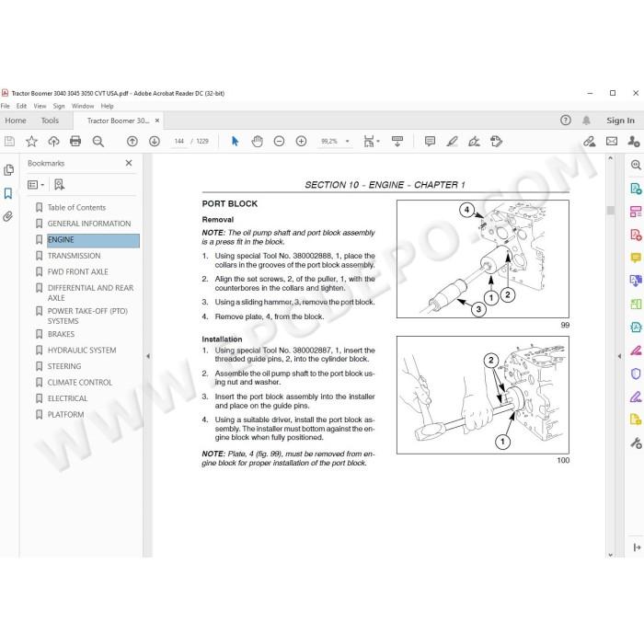Click the vertical scrollbar thumb
Viewport: 644px width, 644px height.
(610, 210)
